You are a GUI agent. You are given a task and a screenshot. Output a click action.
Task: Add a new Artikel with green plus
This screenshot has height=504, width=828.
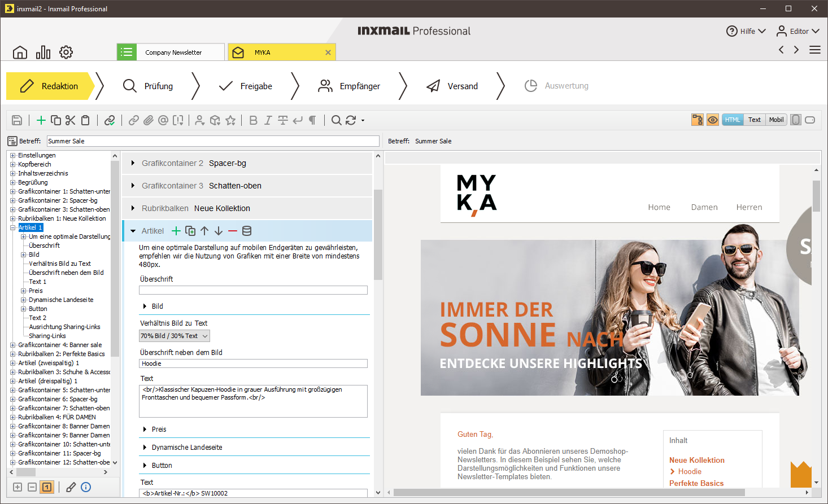[176, 231]
